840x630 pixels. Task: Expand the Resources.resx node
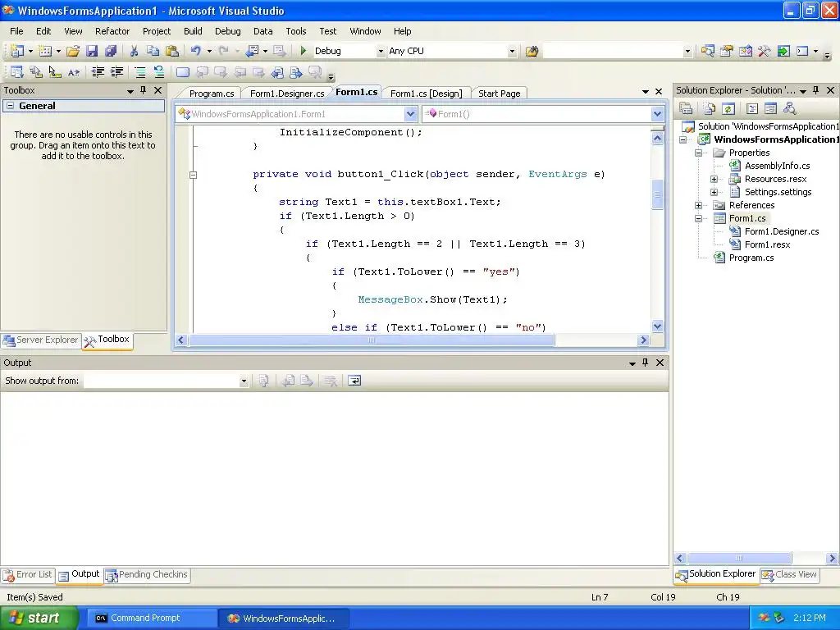(714, 179)
